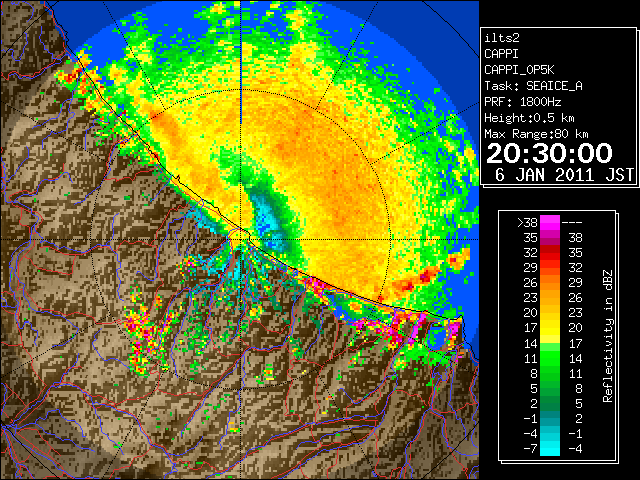Click the '-7' legend label
The image size is (640, 480).
530,449
